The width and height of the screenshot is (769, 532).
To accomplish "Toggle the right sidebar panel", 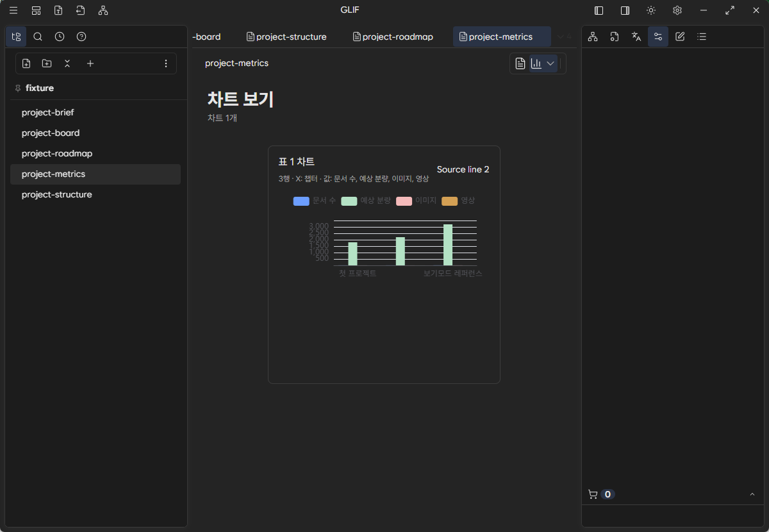I will pyautogui.click(x=625, y=10).
